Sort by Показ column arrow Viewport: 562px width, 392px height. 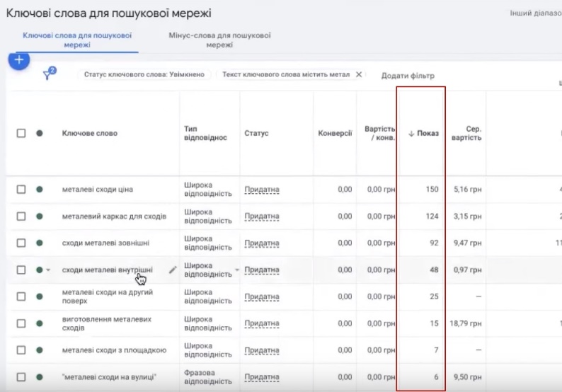coord(411,133)
